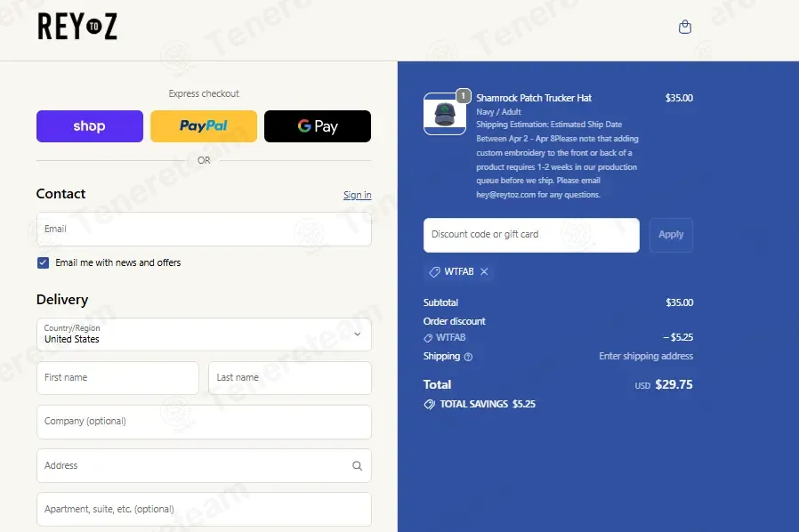This screenshot has height=532, width=799.
Task: Click the Shamrock Patch Trucker Hat title
Action: tap(534, 98)
